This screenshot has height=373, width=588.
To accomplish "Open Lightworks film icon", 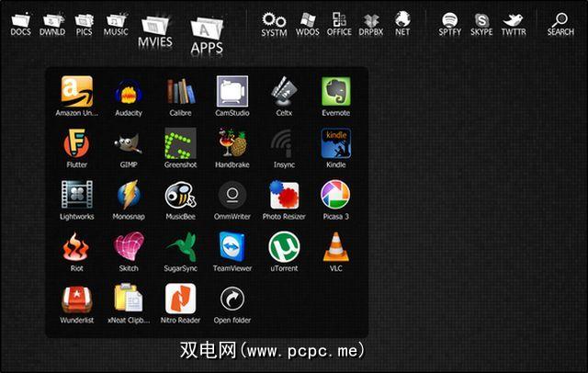I will tap(77, 199).
